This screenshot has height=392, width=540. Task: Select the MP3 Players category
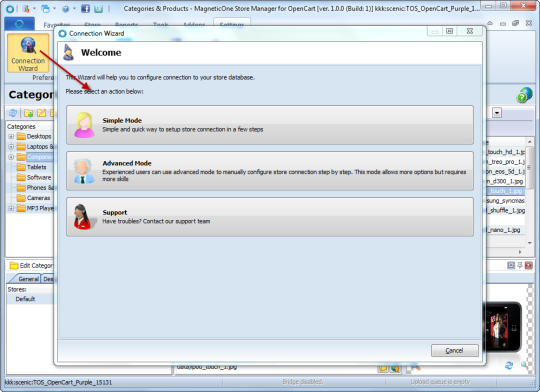(40, 208)
